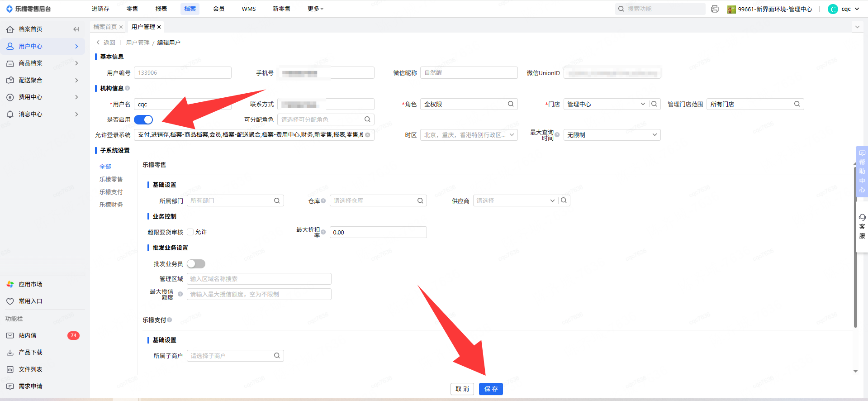Click search icon in 角色 field

coord(511,104)
